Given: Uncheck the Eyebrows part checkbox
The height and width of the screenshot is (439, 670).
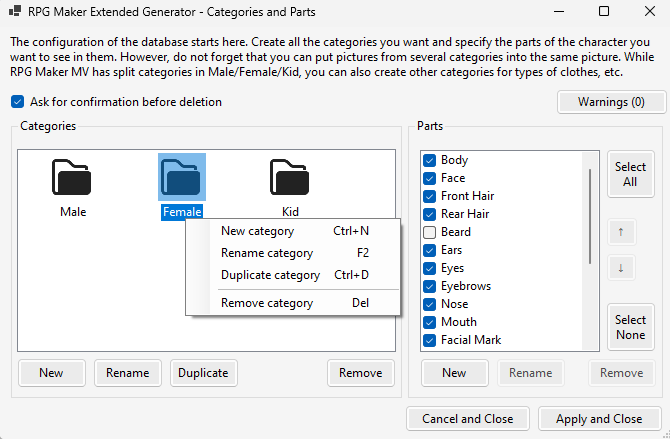Looking at the screenshot, I should coord(429,286).
